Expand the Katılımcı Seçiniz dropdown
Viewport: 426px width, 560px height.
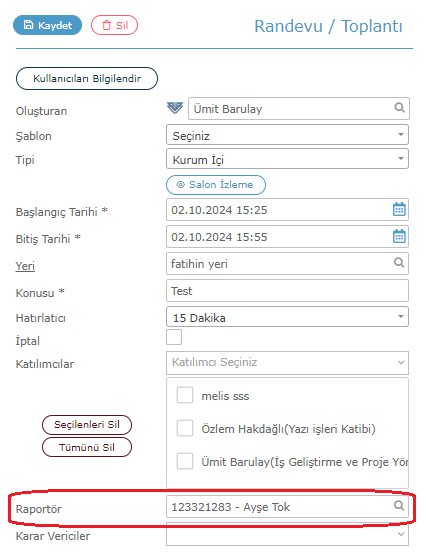[x=287, y=363]
